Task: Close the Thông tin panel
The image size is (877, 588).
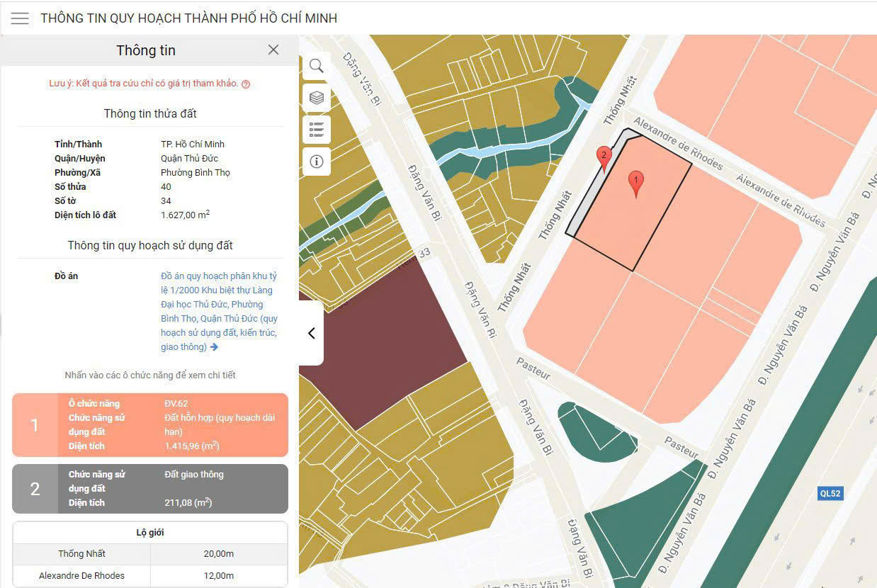Action: [273, 50]
